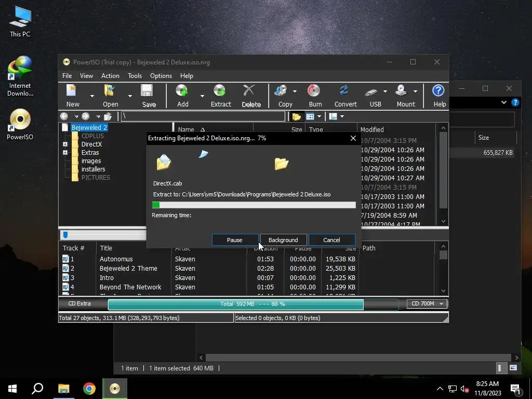Screen dimensions: 532x399
Task: Click the Burn toolbar icon
Action: point(315,96)
